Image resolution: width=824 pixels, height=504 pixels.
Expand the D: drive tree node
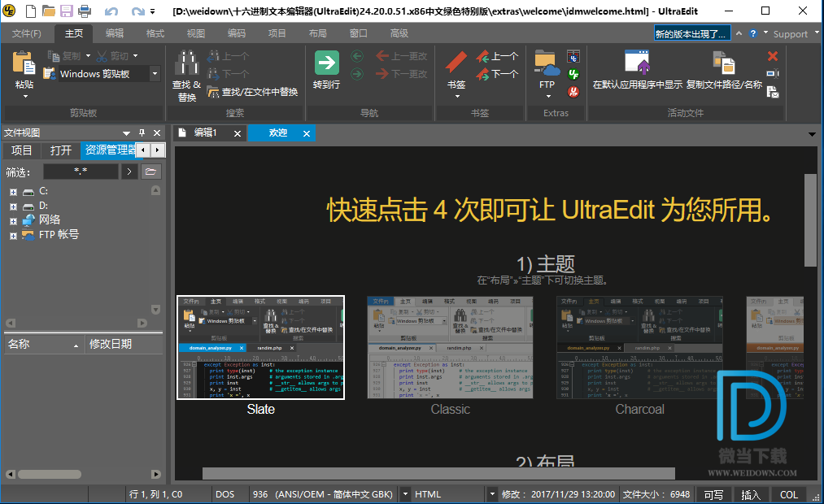[x=13, y=206]
